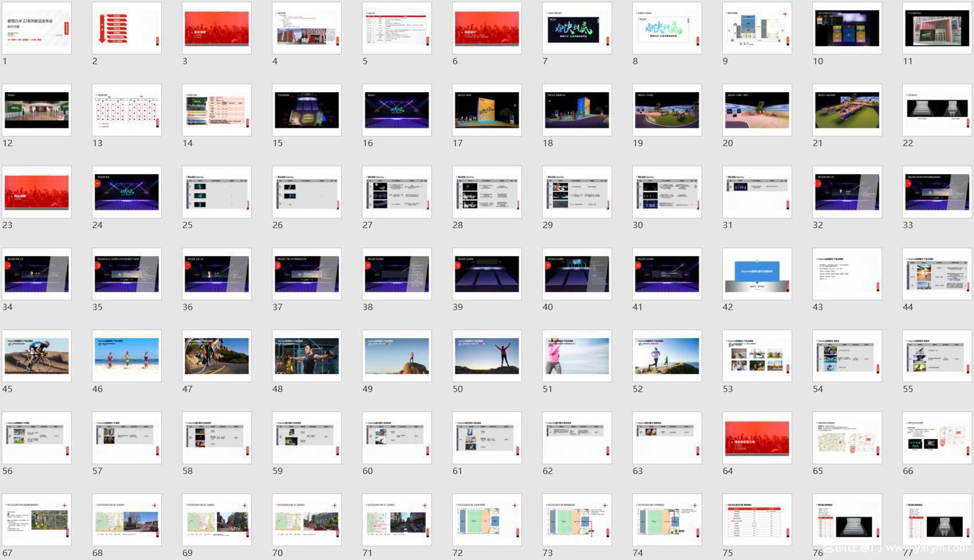Select slide 17 orange booth thumbnail
The width and height of the screenshot is (974, 560).
[487, 110]
